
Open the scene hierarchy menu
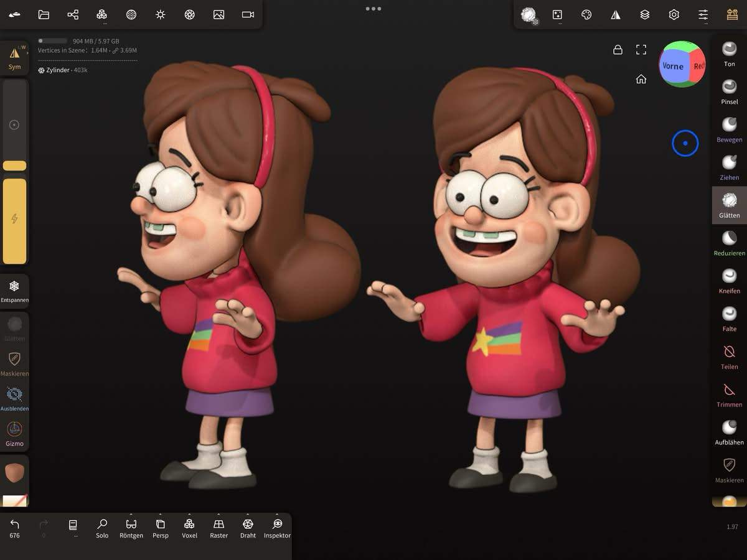pyautogui.click(x=73, y=14)
